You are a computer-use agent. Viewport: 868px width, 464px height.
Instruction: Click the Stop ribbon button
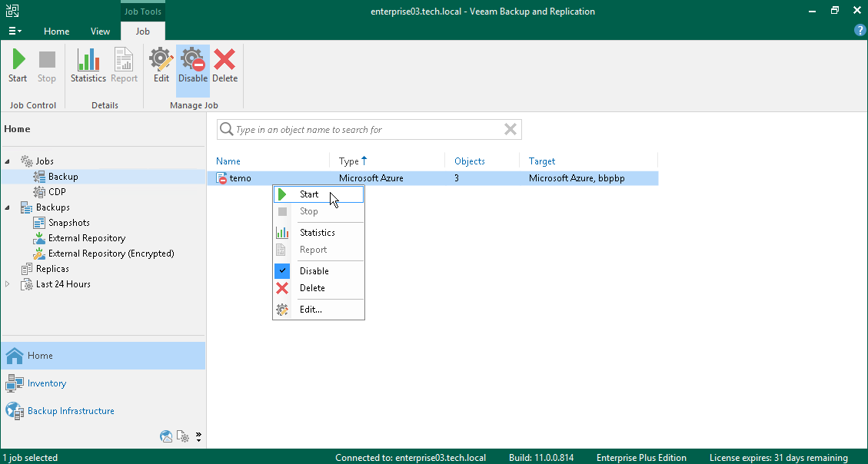click(46, 66)
